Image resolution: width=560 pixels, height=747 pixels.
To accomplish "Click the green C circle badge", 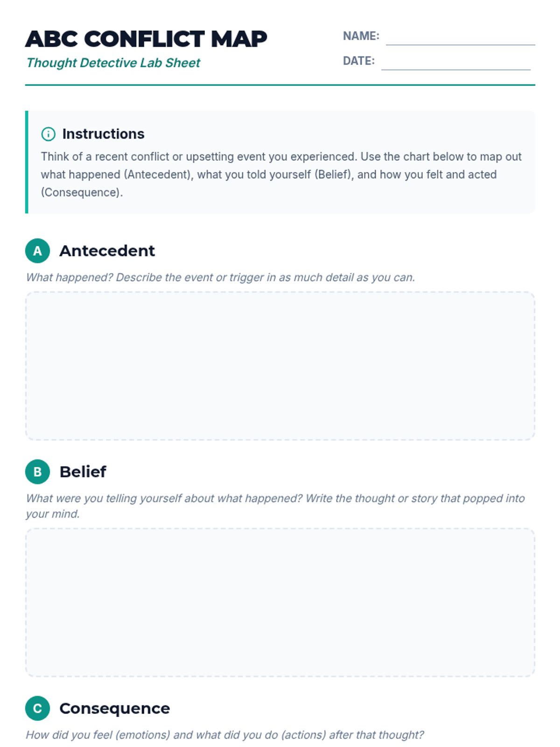I will [x=37, y=708].
